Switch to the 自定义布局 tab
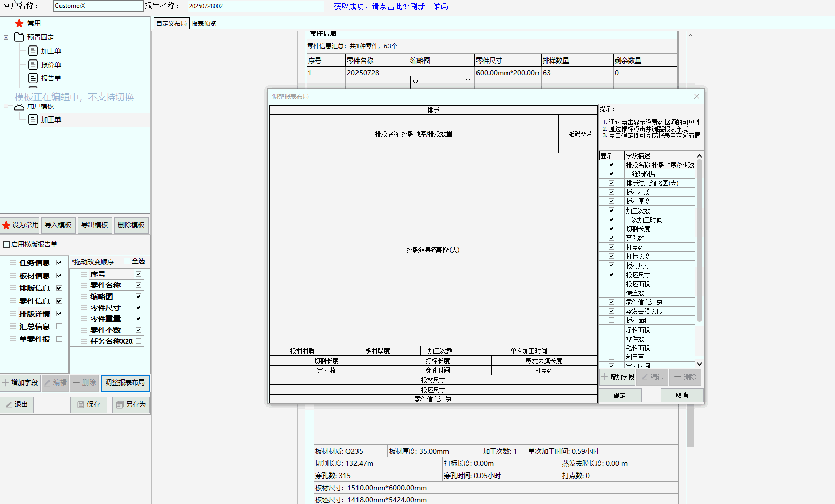The height and width of the screenshot is (504, 835). point(171,24)
